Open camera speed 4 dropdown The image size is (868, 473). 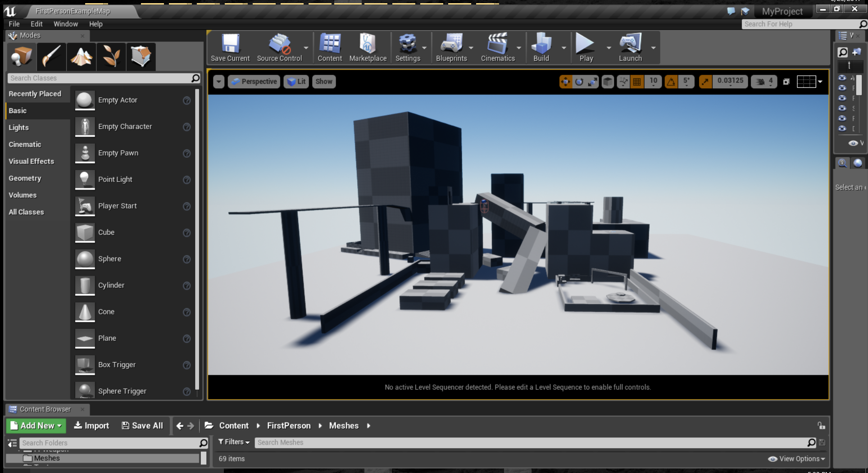tap(764, 82)
